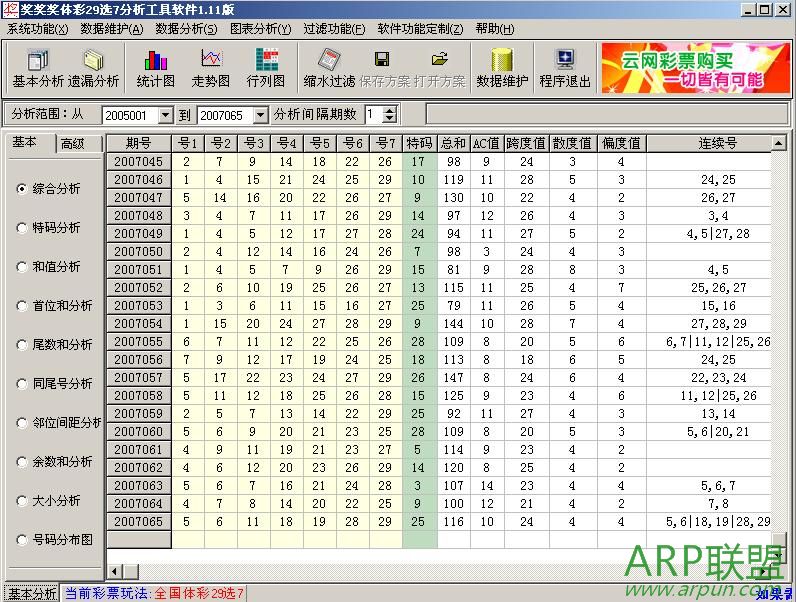Select the 特码分析 radio option
796x602 pixels.
(23, 228)
